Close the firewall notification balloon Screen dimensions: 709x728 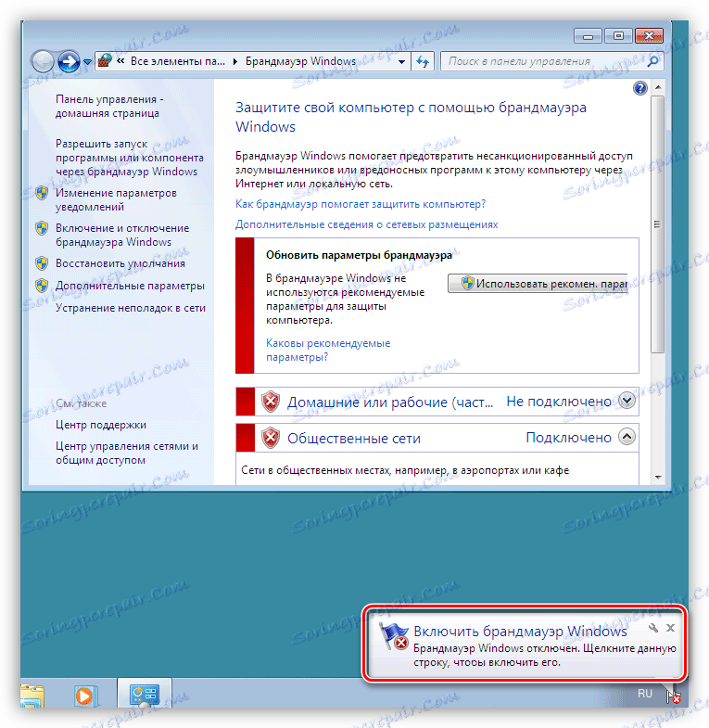point(670,628)
